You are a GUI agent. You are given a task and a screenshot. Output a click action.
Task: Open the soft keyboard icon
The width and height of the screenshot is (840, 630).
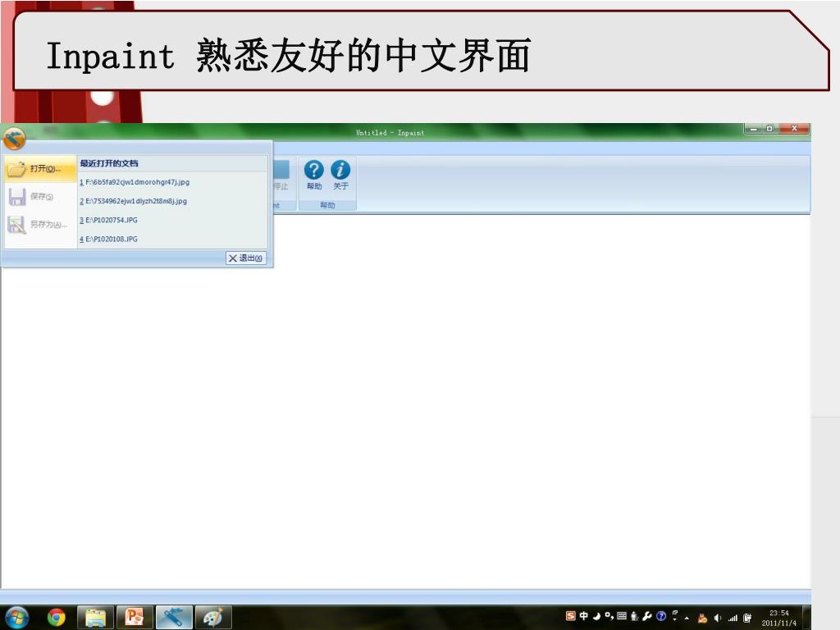[622, 616]
